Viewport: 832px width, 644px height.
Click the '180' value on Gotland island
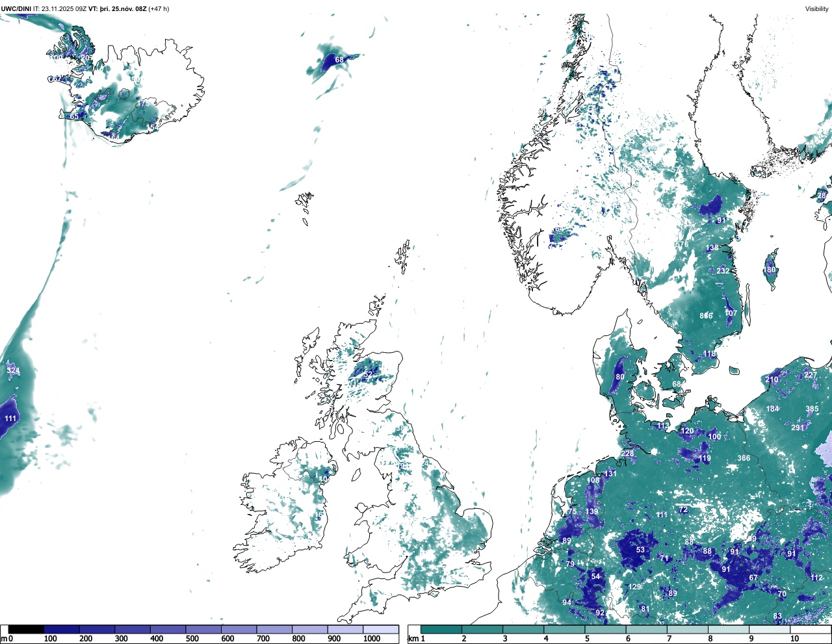click(x=770, y=270)
